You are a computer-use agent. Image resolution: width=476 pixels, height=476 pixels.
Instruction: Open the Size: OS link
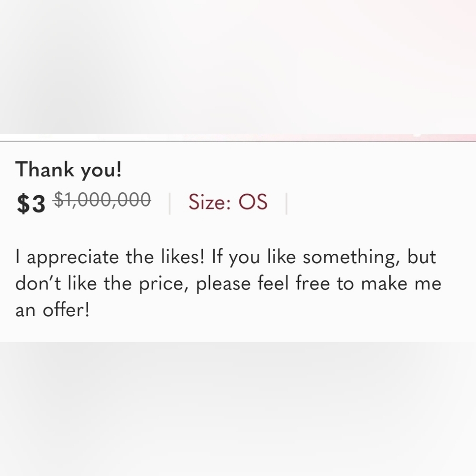228,202
